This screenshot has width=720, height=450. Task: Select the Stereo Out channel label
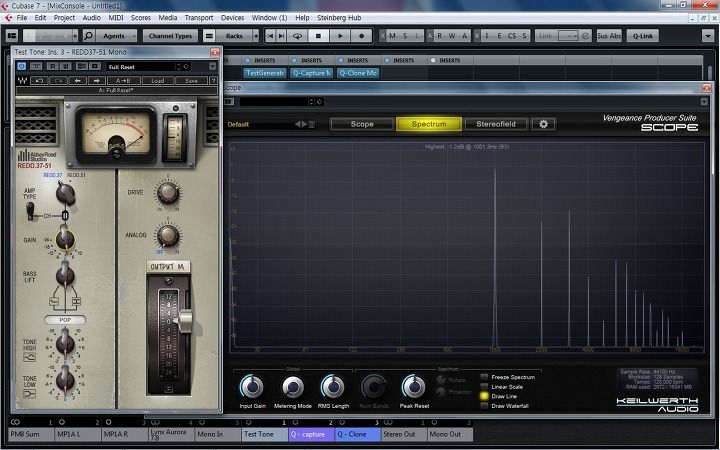404,434
